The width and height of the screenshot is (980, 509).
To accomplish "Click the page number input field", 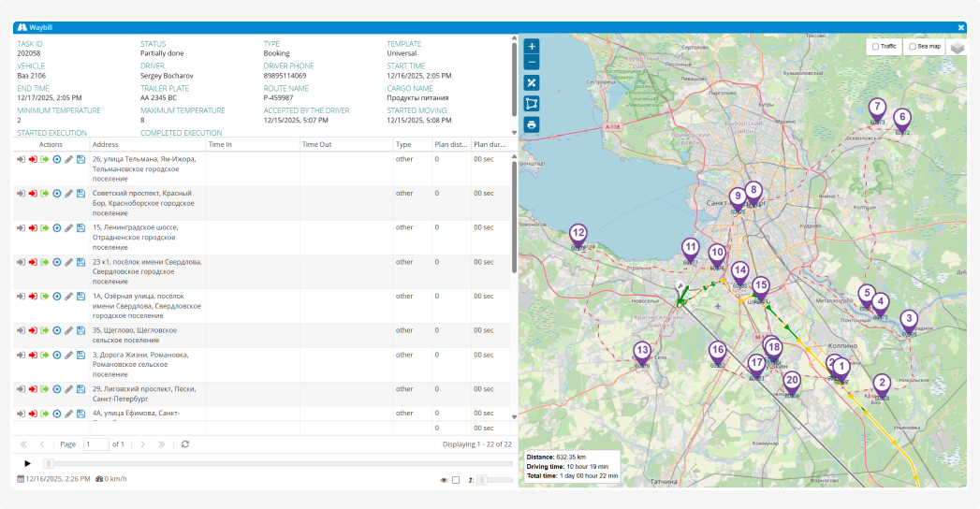I will (x=95, y=444).
